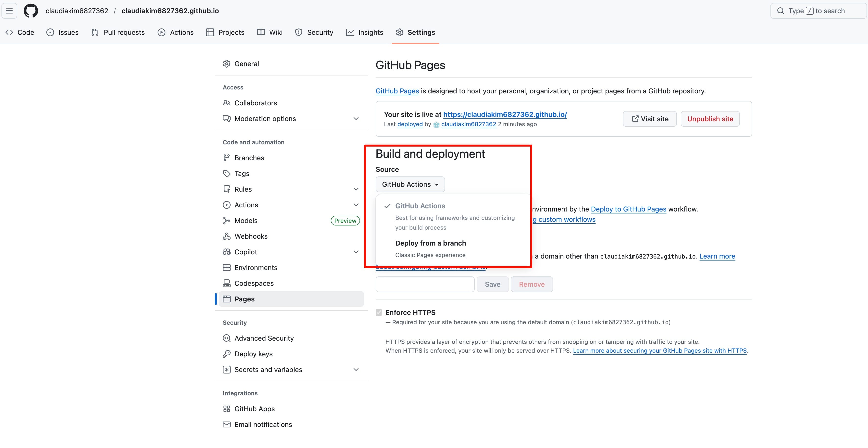Open Codespaces settings page
This screenshot has width=868, height=448.
pyautogui.click(x=254, y=284)
